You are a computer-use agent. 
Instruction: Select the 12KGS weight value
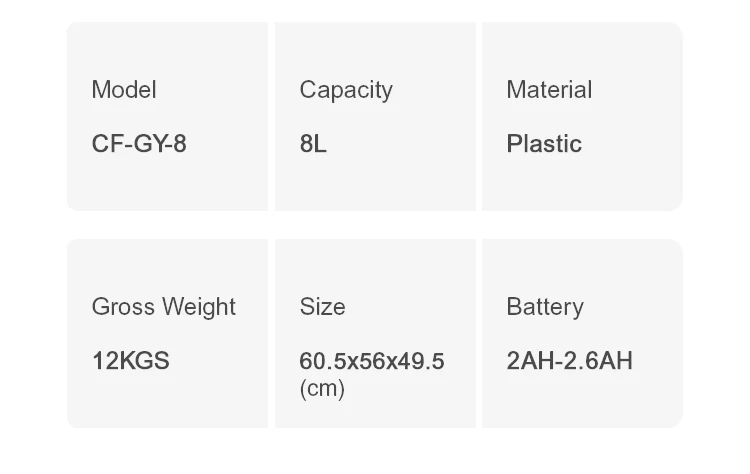(x=131, y=361)
